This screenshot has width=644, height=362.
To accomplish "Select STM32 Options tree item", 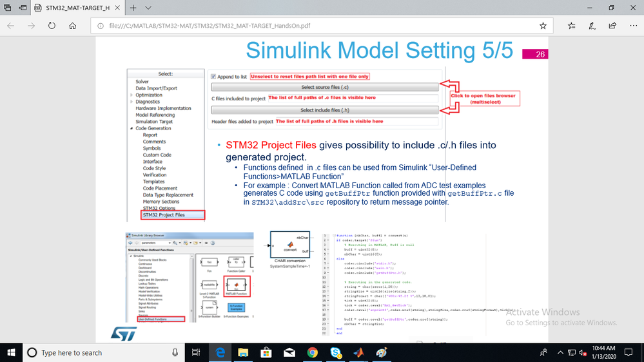I will pos(159,208).
